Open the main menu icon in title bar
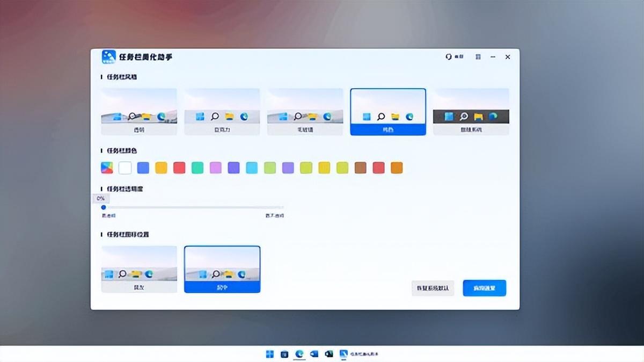 tap(478, 57)
